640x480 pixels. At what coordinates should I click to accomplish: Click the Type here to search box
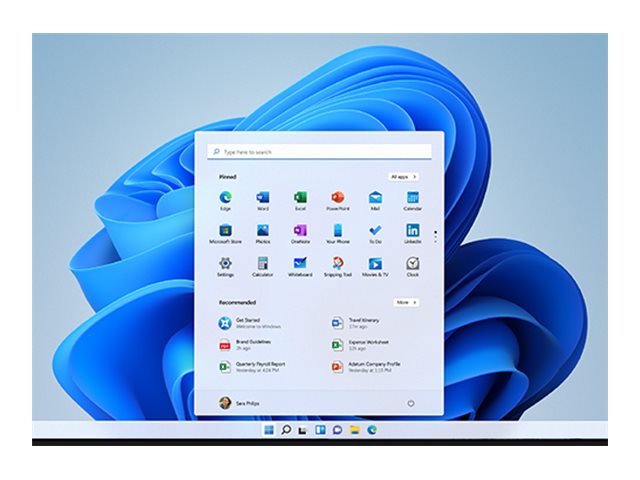[320, 152]
